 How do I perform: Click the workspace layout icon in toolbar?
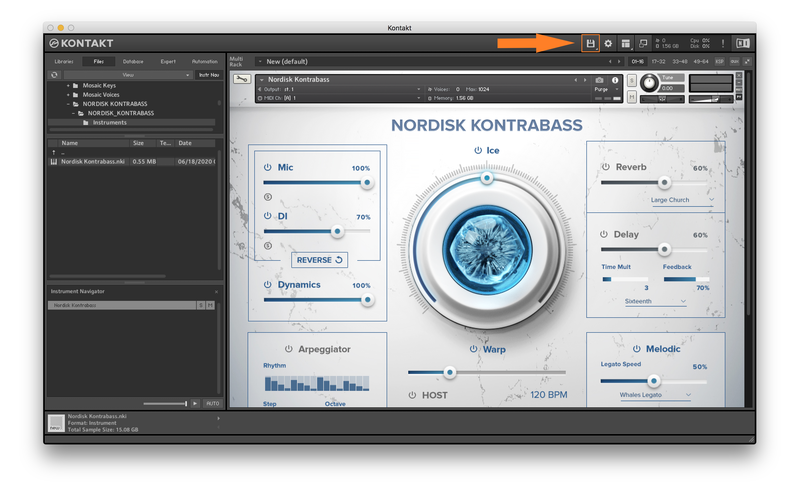[x=625, y=44]
